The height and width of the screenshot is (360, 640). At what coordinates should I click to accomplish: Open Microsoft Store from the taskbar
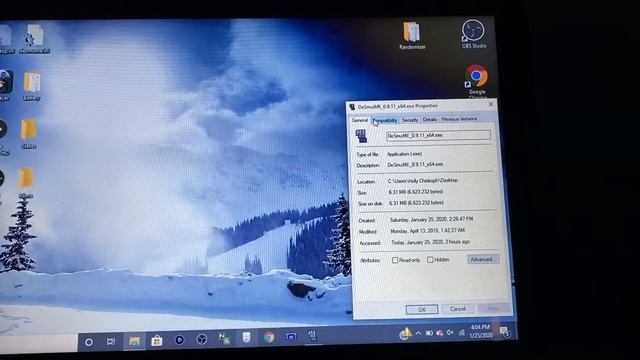tap(157, 340)
